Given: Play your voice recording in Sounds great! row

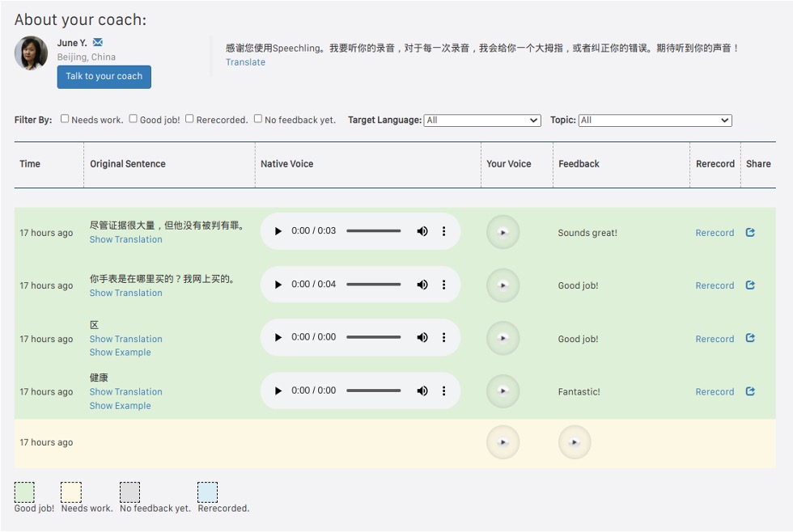Looking at the screenshot, I should (503, 232).
